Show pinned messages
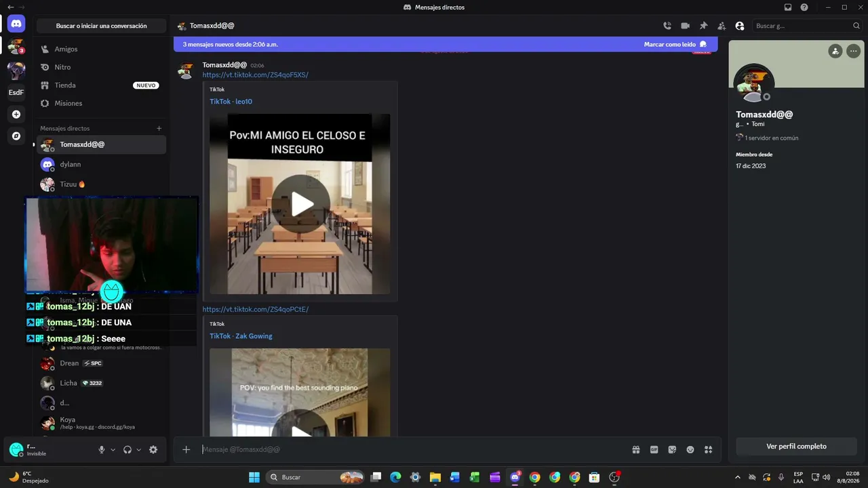Viewport: 868px width, 488px height. tap(703, 26)
